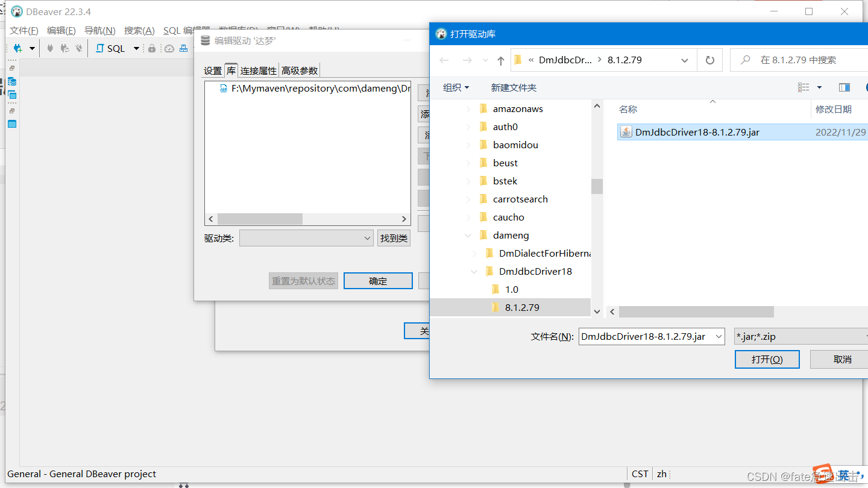The image size is (868, 488).
Task: Open the 驱动类 combo box
Action: (307, 238)
